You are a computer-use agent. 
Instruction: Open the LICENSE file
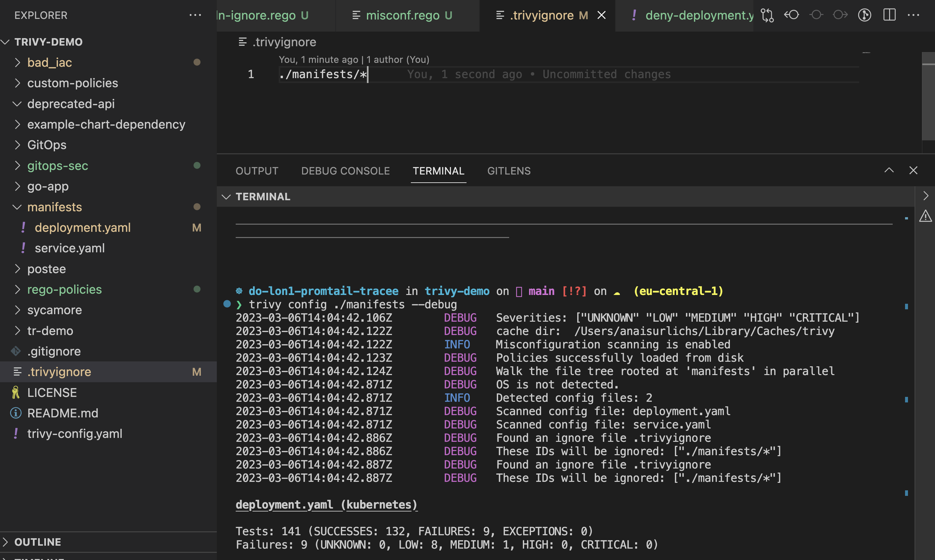tap(108, 393)
